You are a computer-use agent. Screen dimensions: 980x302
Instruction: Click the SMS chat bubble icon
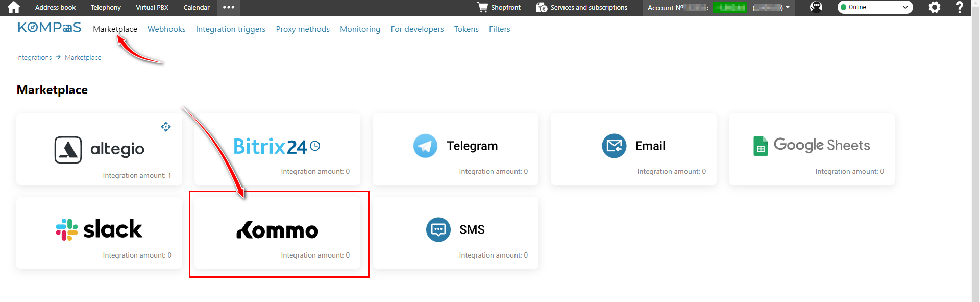438,229
